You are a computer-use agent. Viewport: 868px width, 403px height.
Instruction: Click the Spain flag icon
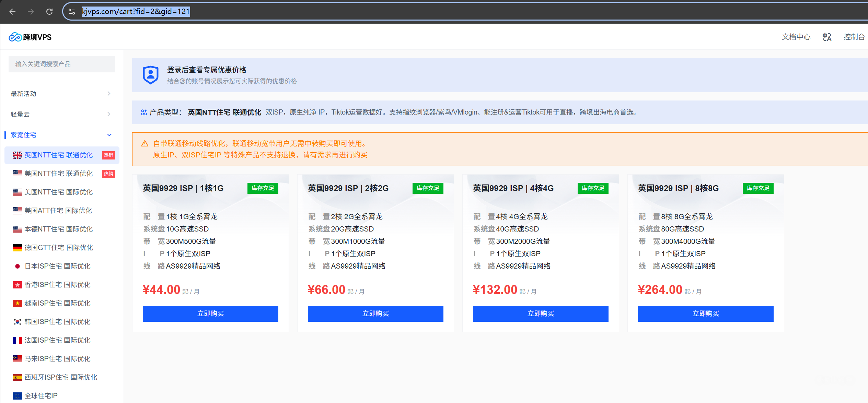pos(18,377)
